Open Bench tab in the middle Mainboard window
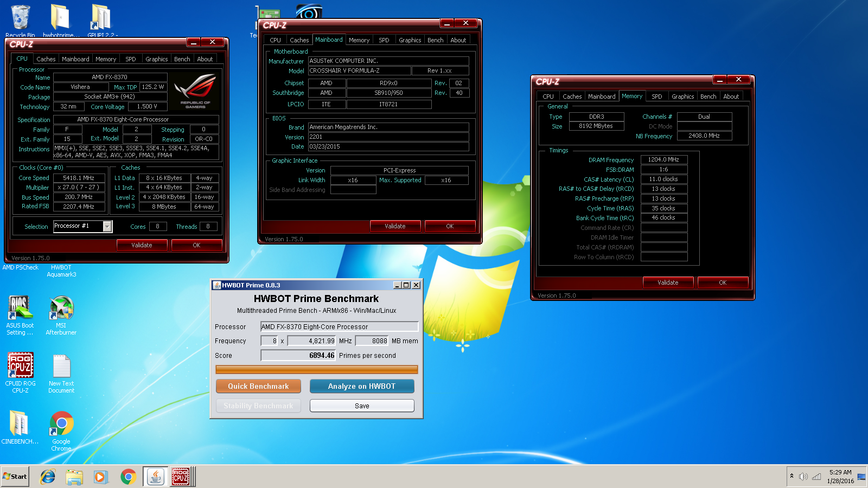This screenshot has height=488, width=868. tap(436, 40)
